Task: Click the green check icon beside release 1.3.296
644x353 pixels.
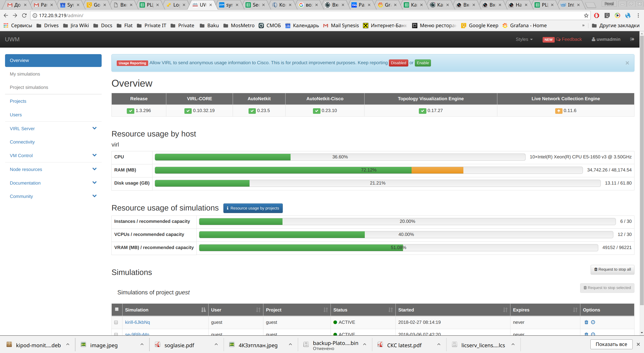Action: 130,111
